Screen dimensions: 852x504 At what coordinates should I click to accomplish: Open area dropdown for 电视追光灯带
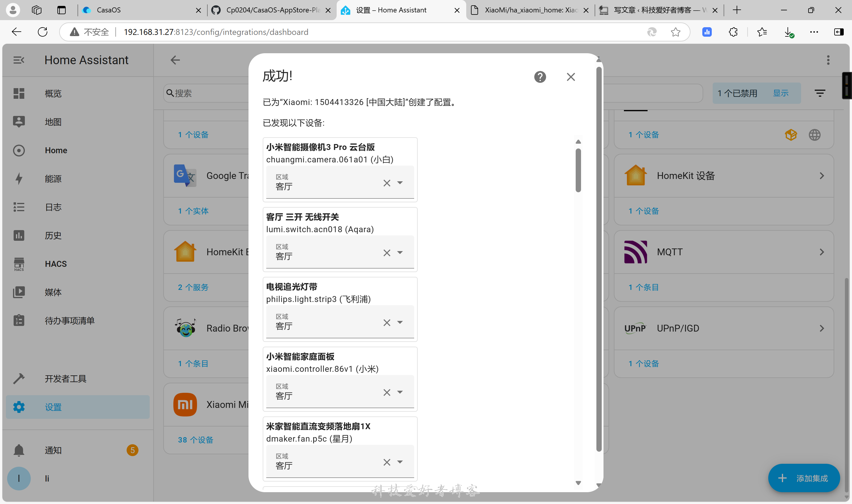tap(400, 322)
